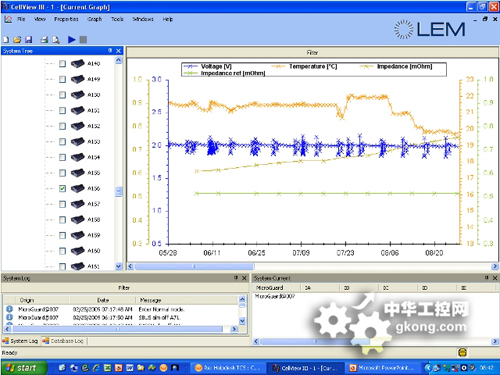Start acquisition with the blue play button
500x375 pixels.
pos(71,40)
